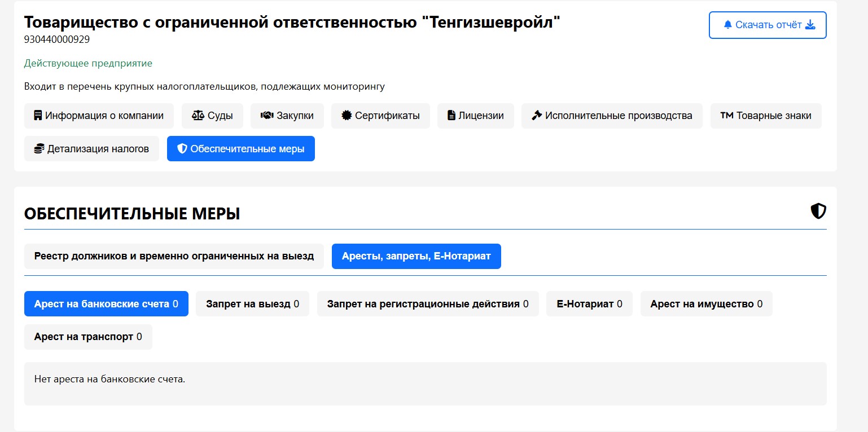Download the report with Скачать отчёт
This screenshot has height=432, width=868.
pyautogui.click(x=768, y=25)
